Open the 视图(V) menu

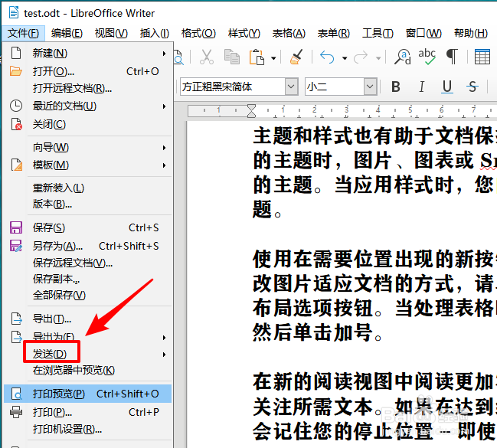pyautogui.click(x=111, y=33)
